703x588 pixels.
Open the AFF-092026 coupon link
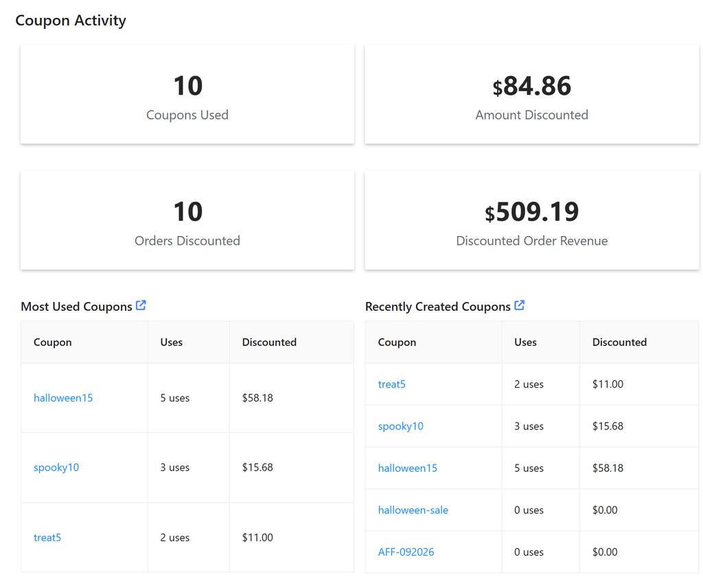point(406,552)
